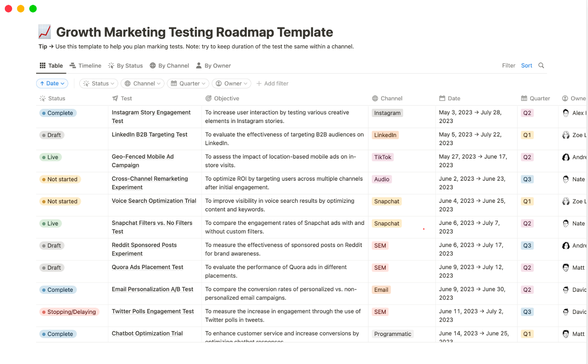Click the Add filter button

point(272,84)
